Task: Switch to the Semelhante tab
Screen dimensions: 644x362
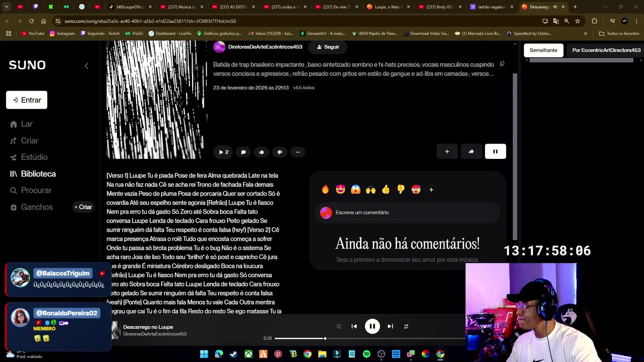Action: pos(543,50)
